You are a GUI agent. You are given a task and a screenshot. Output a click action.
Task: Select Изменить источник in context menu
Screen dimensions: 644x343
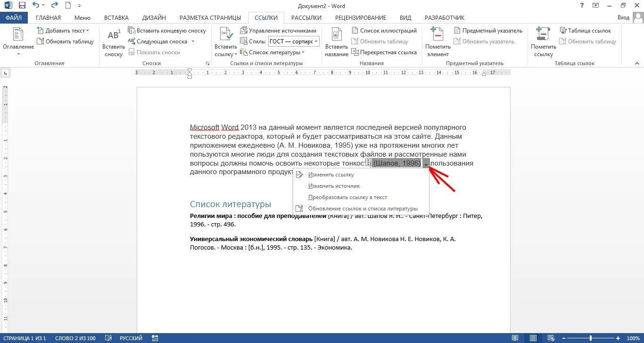click(x=361, y=186)
